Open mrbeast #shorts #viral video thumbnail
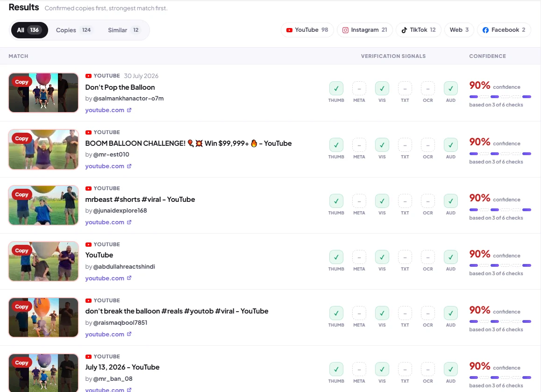This screenshot has height=392, width=541. pyautogui.click(x=43, y=205)
